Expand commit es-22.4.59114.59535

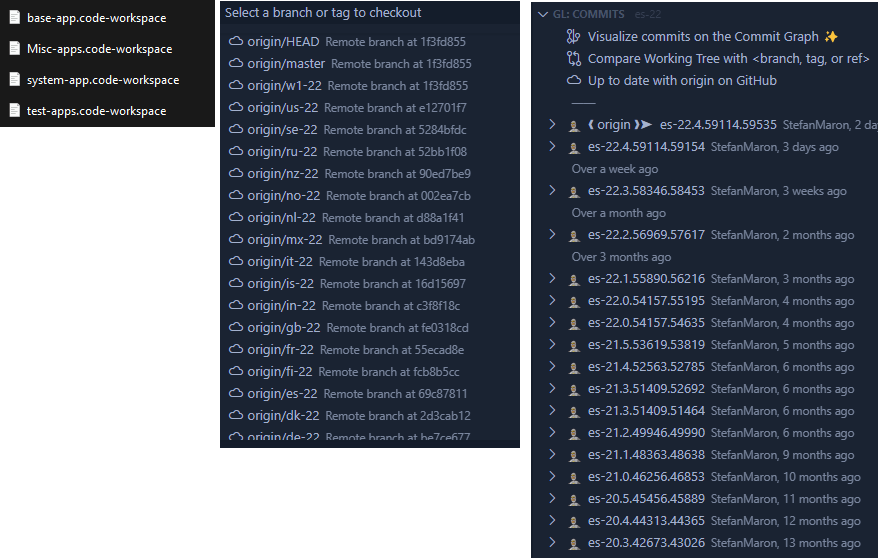point(552,125)
